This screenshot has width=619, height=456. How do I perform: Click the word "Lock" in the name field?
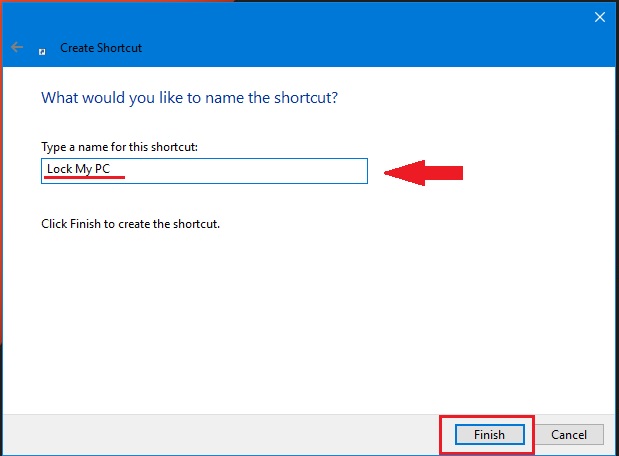(x=59, y=169)
